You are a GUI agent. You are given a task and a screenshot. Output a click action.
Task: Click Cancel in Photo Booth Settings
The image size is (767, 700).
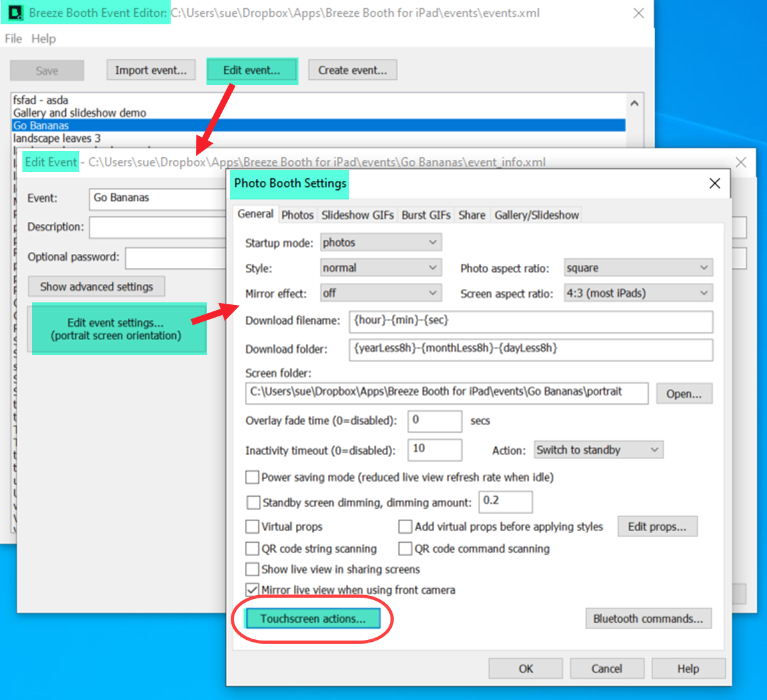(607, 669)
